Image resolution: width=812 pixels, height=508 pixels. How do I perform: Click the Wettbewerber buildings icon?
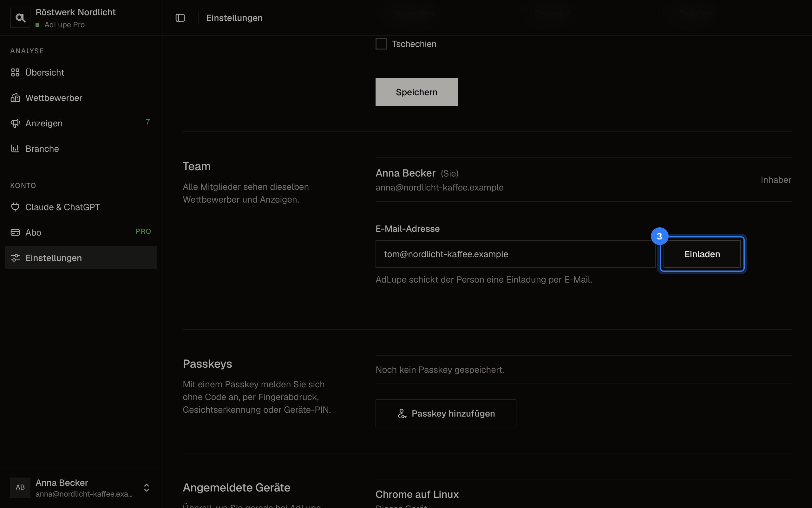(15, 98)
